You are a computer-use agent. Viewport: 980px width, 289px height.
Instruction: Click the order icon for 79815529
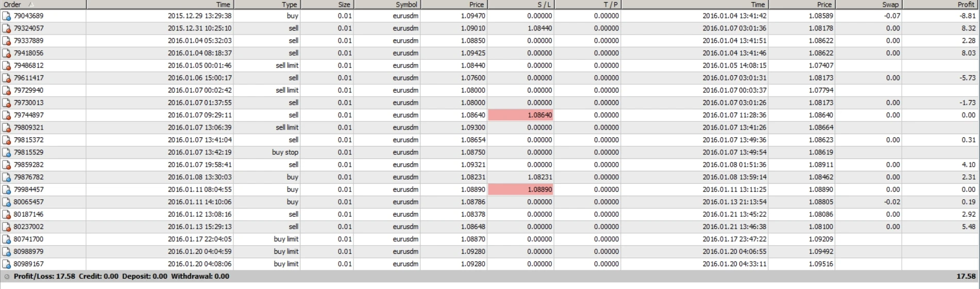(7, 152)
